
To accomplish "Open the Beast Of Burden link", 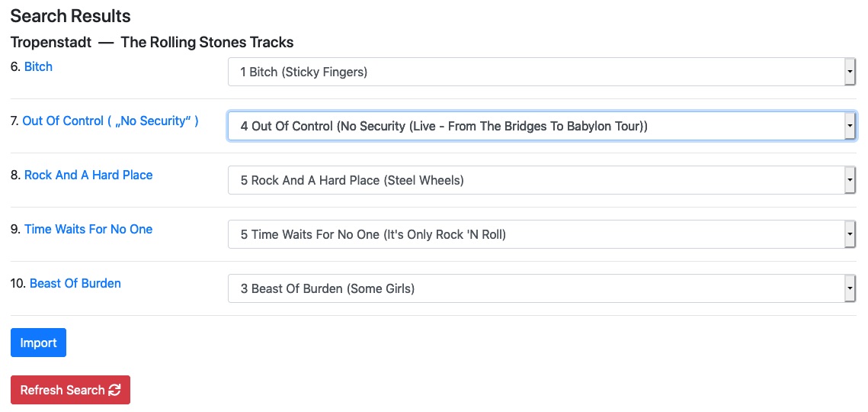I will point(75,283).
